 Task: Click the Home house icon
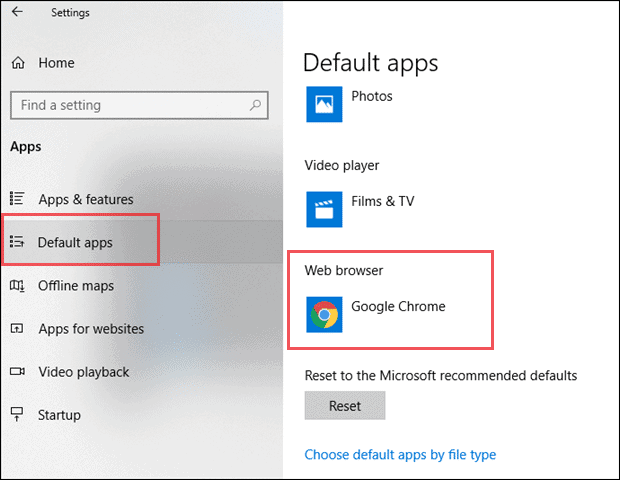[18, 63]
